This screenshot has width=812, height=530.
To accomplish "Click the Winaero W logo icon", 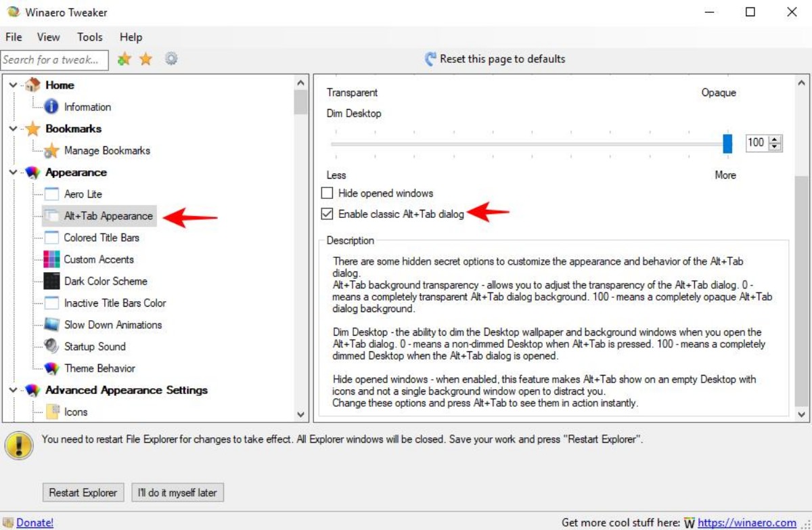I will (689, 523).
